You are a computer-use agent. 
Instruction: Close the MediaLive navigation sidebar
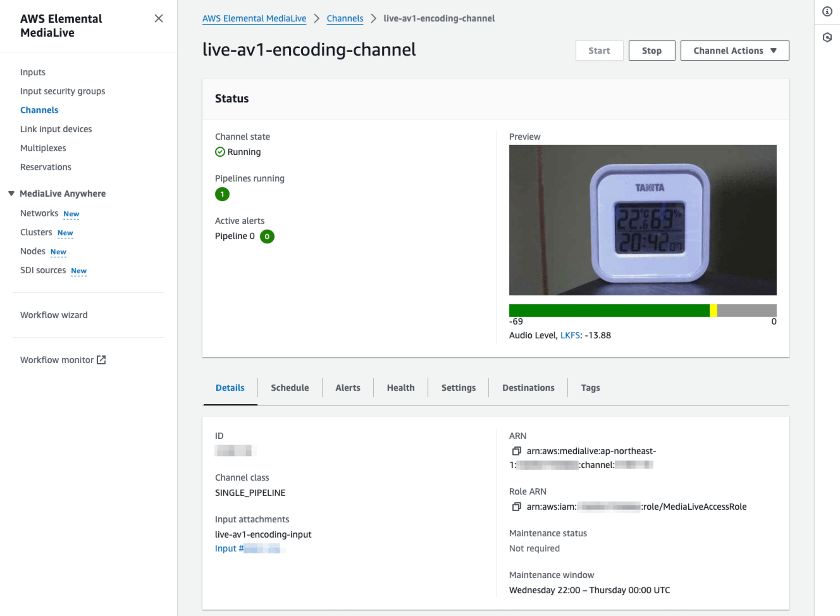[158, 18]
